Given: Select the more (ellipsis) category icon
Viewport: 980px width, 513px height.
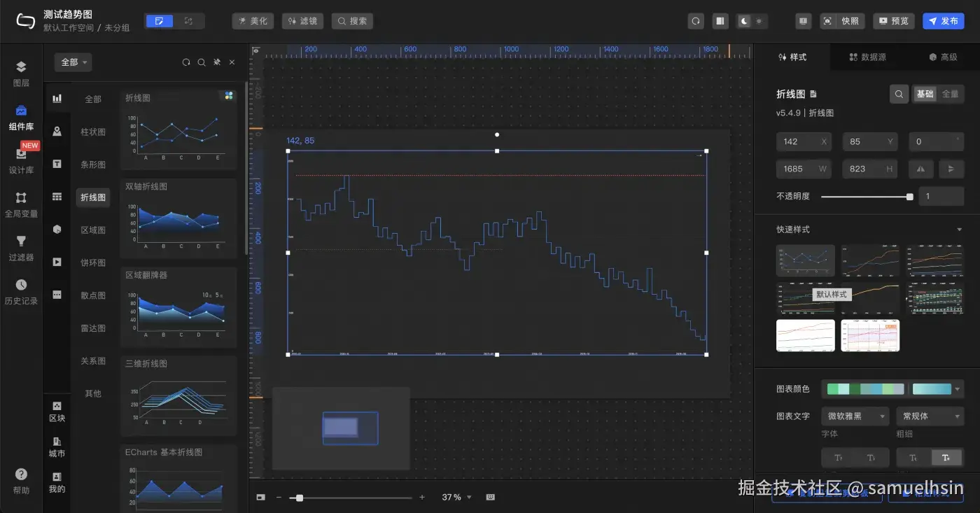Looking at the screenshot, I should 57,295.
